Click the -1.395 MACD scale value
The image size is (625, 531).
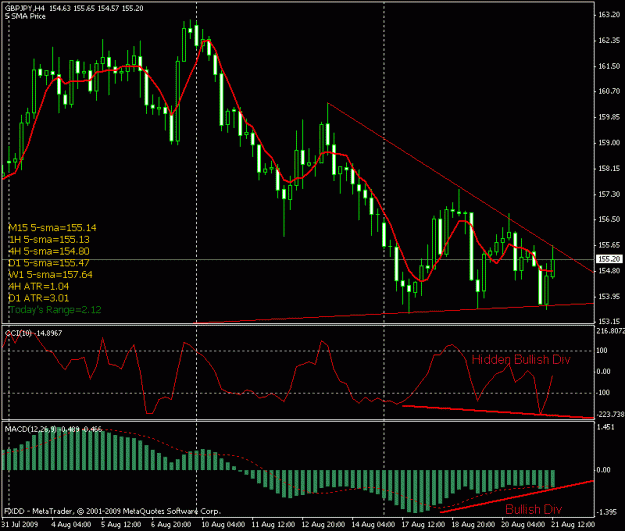pyautogui.click(x=606, y=512)
